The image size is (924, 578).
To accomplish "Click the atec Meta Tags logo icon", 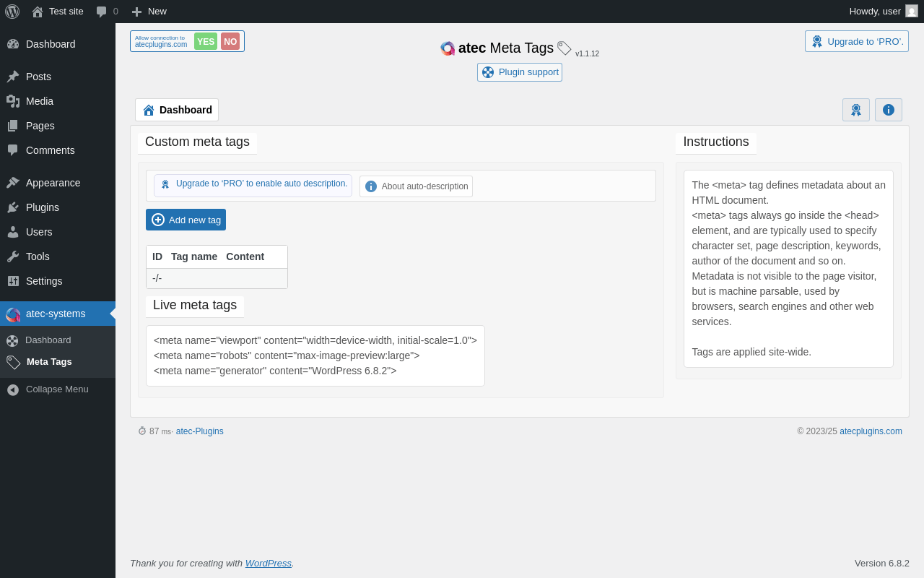I will [x=448, y=48].
